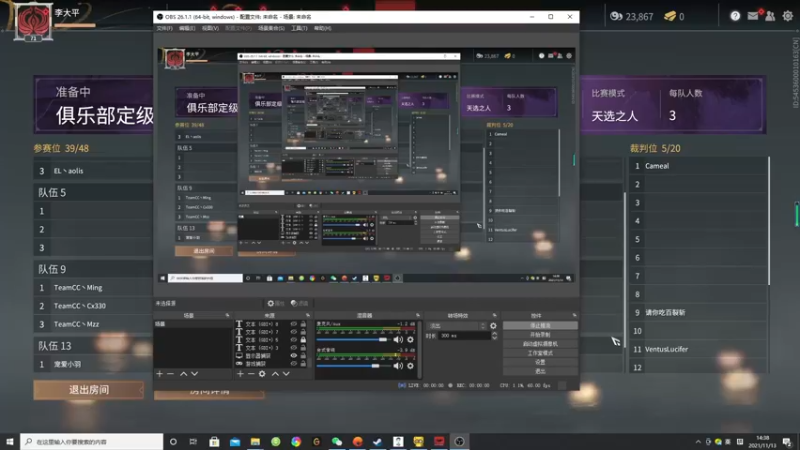Image resolution: width=800 pixels, height=450 pixels.
Task: Click the transition duration 300 ms field
Action: pyautogui.click(x=464, y=336)
